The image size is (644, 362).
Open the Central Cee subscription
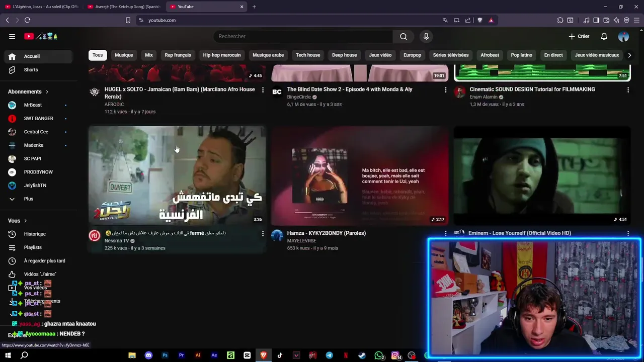click(38, 132)
